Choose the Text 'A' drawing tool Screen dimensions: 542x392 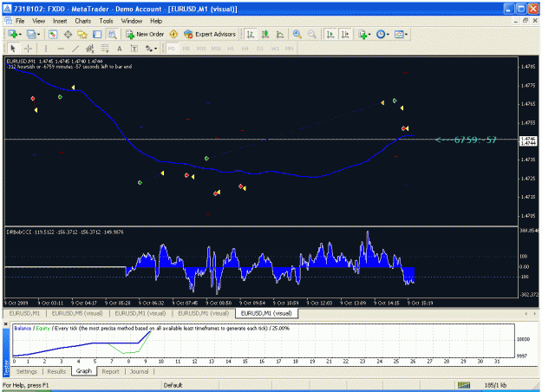(x=120, y=49)
